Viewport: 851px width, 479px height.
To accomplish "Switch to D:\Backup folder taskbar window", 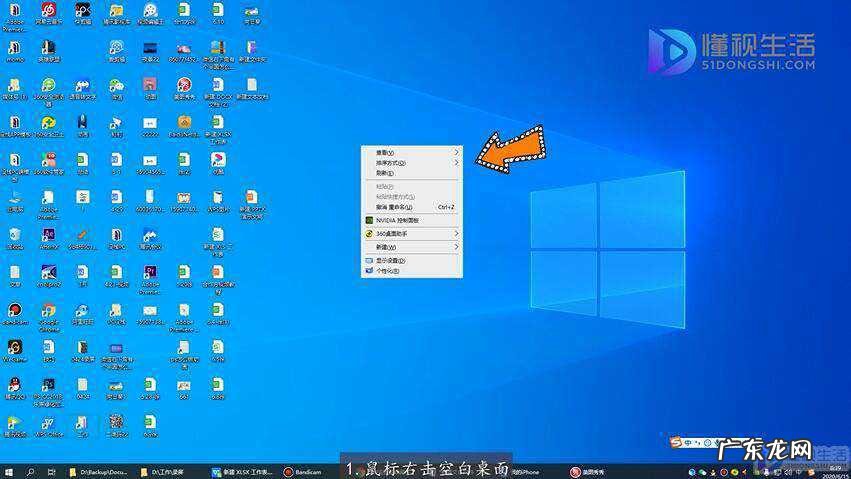I will pyautogui.click(x=100, y=471).
